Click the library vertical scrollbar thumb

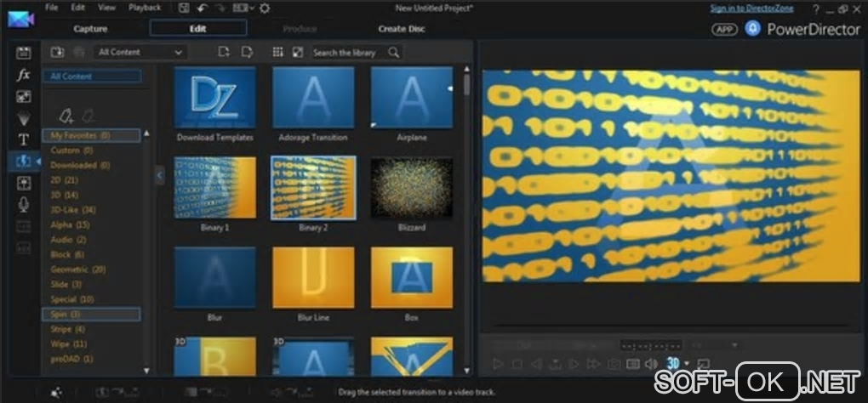point(467,84)
